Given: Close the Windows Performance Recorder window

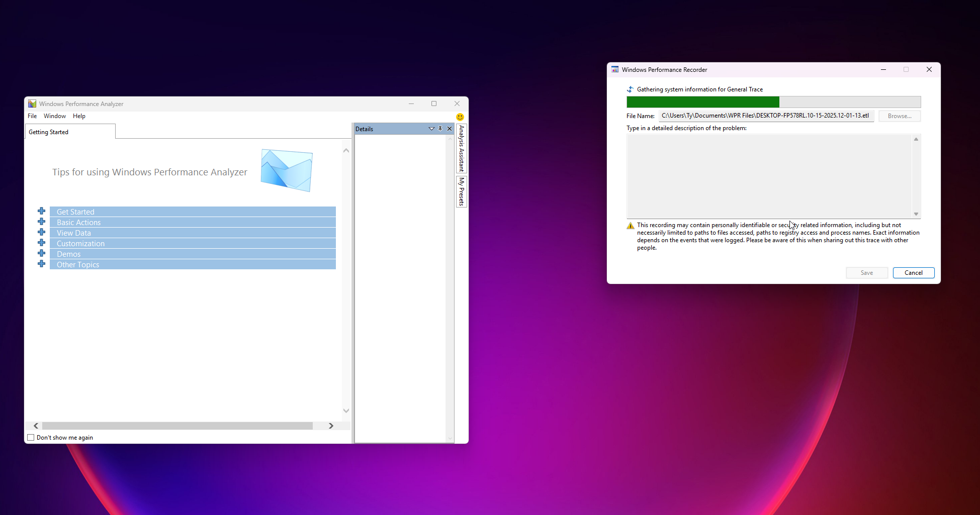Looking at the screenshot, I should 929,69.
